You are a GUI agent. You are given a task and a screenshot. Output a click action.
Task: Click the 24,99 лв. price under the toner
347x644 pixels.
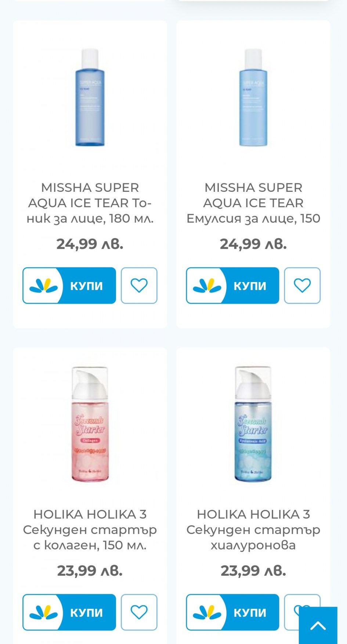[x=90, y=244]
